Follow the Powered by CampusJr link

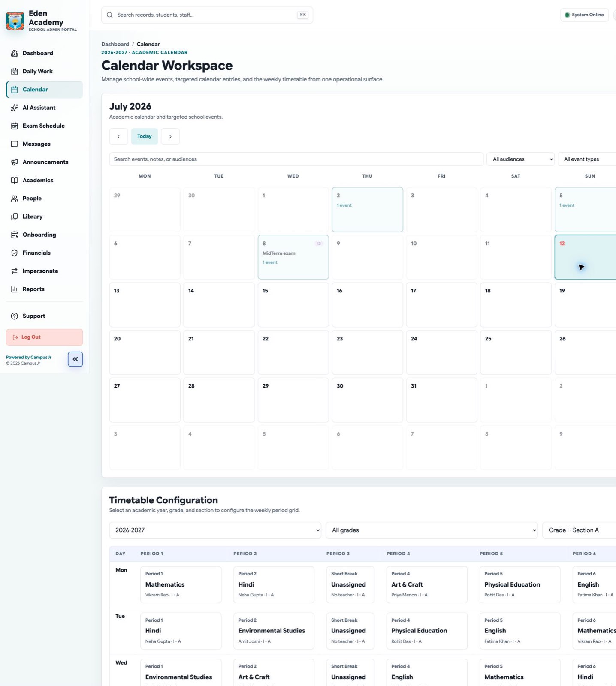pyautogui.click(x=29, y=358)
